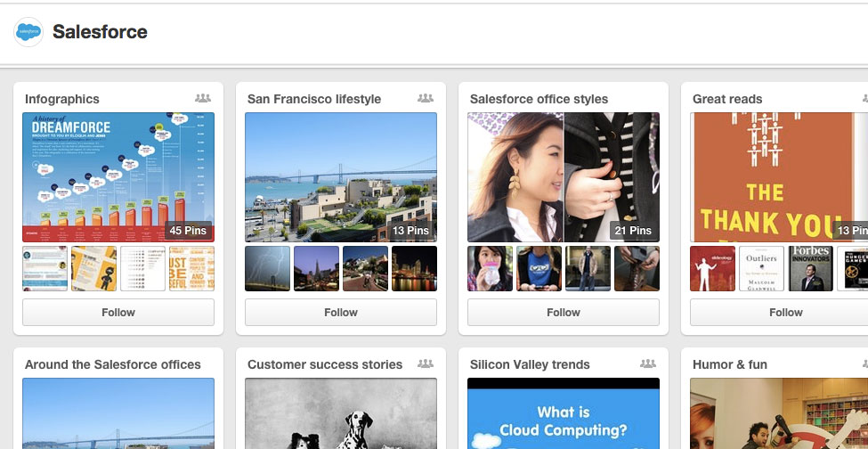The width and height of the screenshot is (868, 449).
Task: Open the ninja infographic small thumbnail
Action: click(93, 268)
